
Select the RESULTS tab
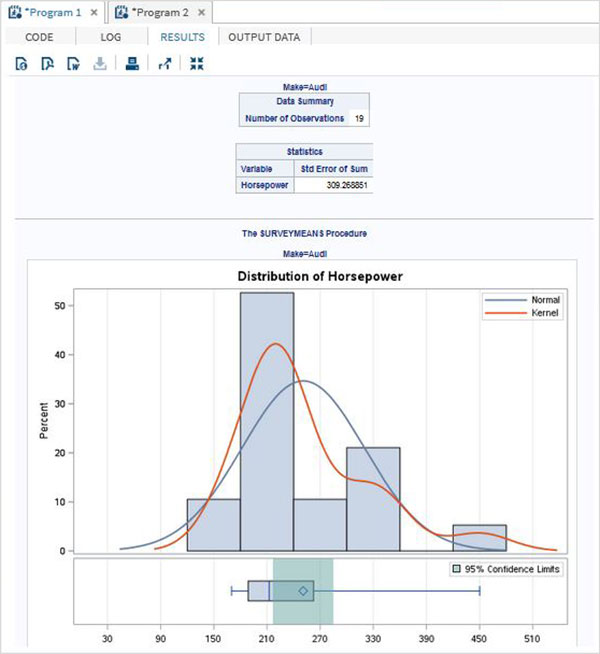click(183, 37)
